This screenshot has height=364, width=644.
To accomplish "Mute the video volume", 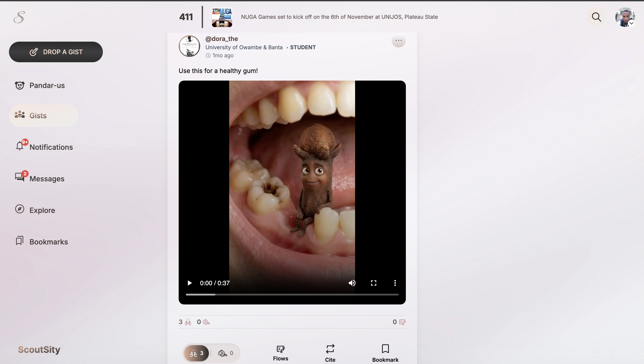I will click(352, 283).
